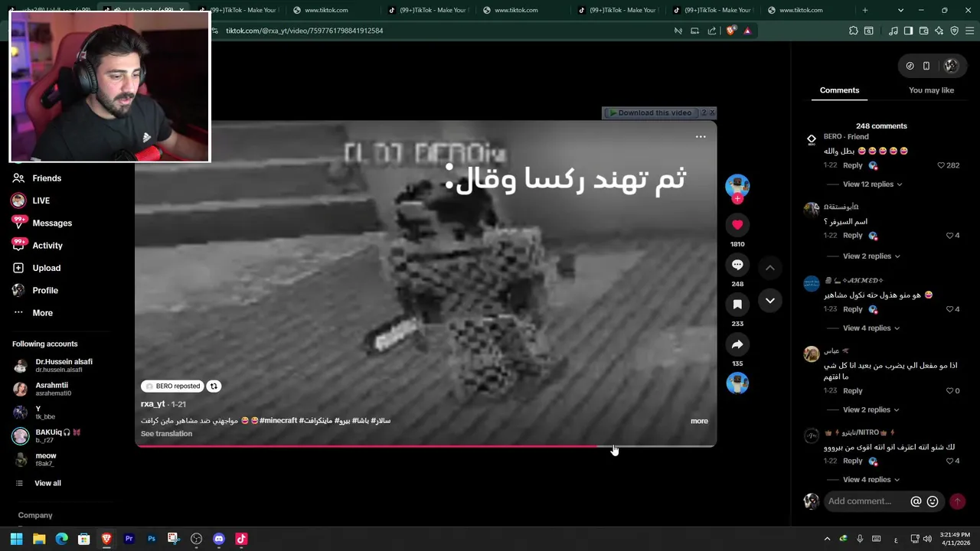Screen dimensions: 980x551
Task: Follow the creator via the red plus badge
Action: click(x=737, y=199)
